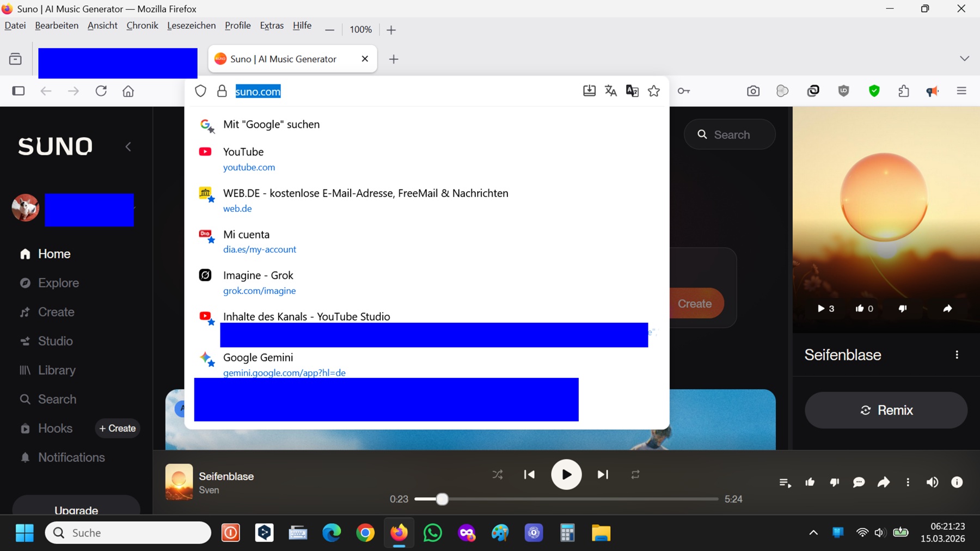Close the Suno browser tab
Screen dimensions: 980x551
tap(365, 59)
